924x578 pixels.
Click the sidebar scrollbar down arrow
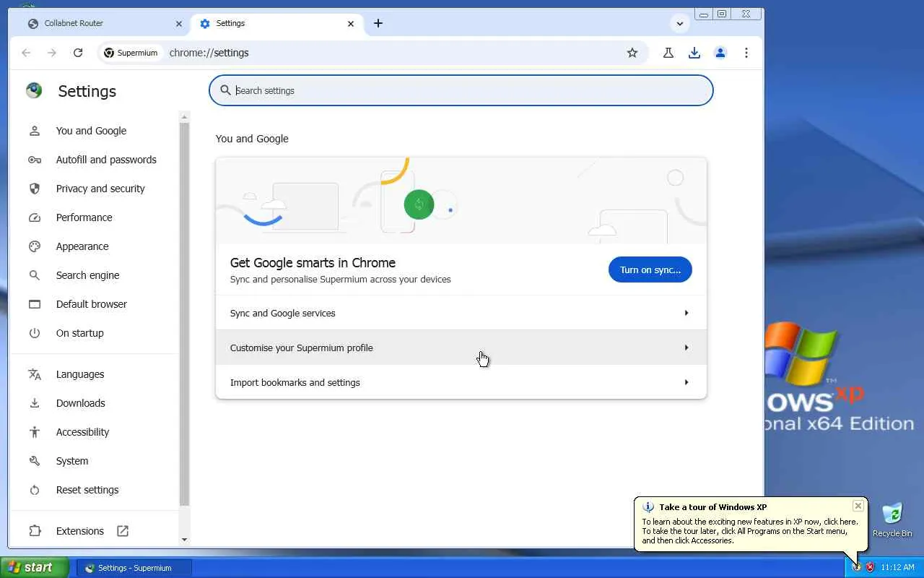click(x=184, y=539)
